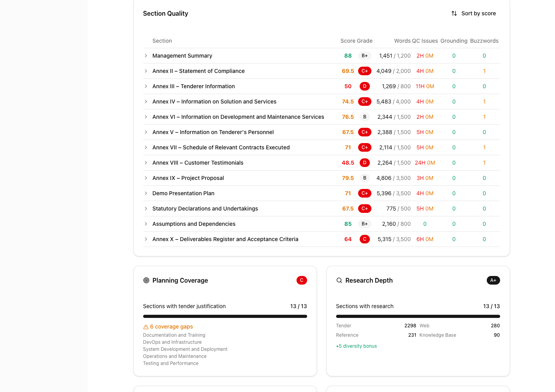Viewport: 555px width, 392px height.
Task: Click B+ grade badge for Management Summary
Action: point(365,56)
